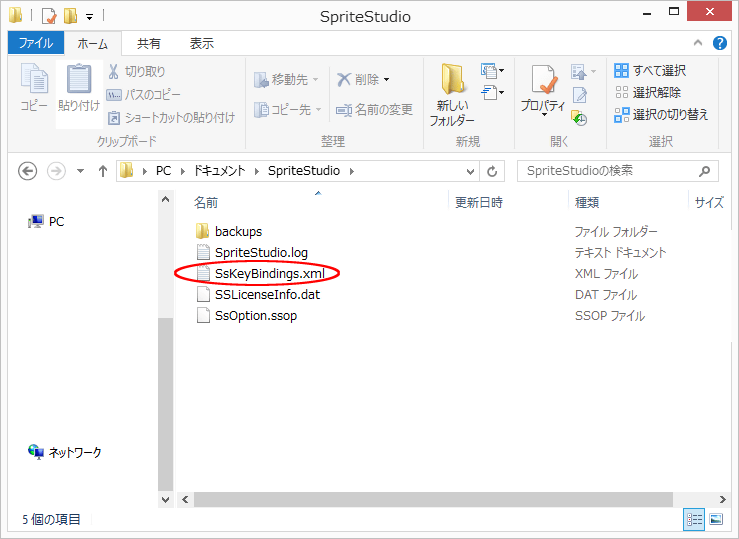Expand the Properties dropdown arrow
Image resolution: width=739 pixels, height=539 pixels.
coord(544,114)
